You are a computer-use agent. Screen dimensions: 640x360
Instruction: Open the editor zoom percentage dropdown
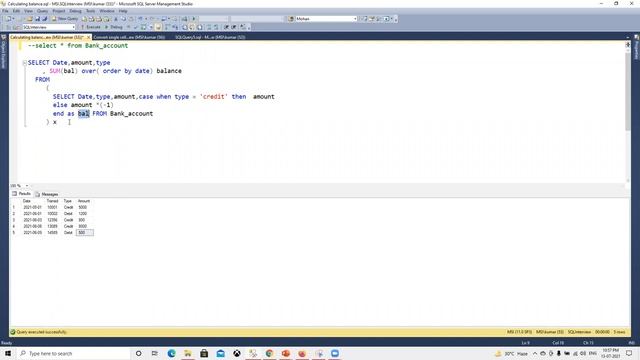[x=27, y=186]
